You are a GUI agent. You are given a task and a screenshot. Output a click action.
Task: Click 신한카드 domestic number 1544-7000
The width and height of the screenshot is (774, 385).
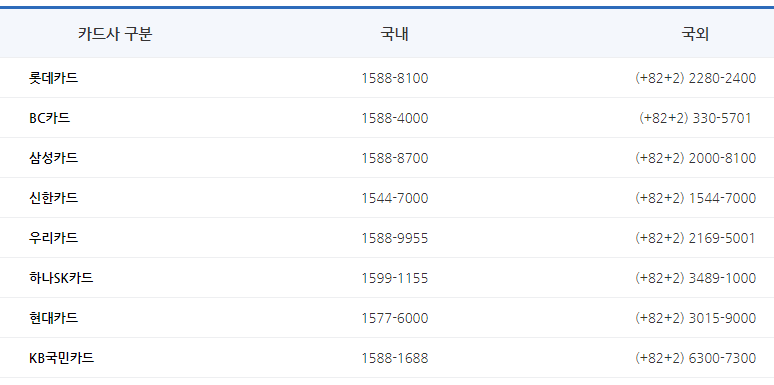(x=395, y=198)
